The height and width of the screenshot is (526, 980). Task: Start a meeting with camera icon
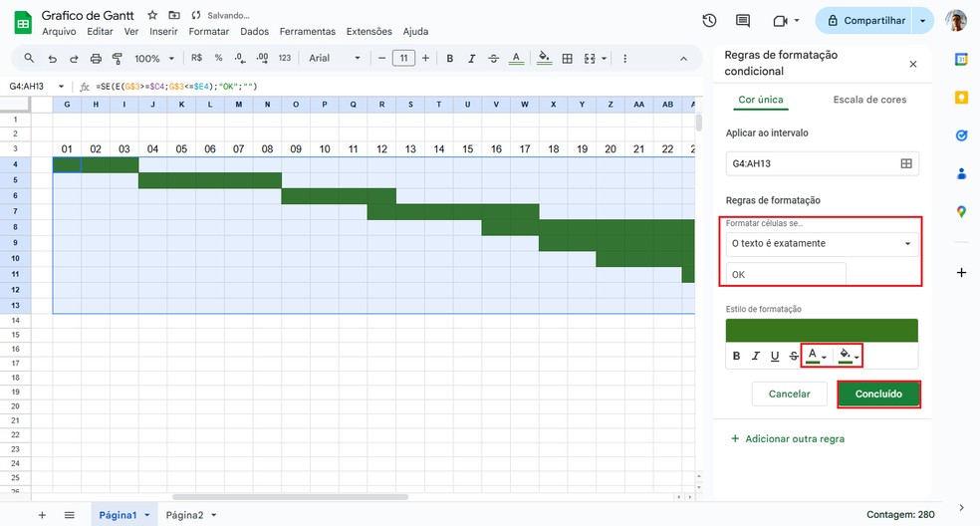(x=780, y=21)
